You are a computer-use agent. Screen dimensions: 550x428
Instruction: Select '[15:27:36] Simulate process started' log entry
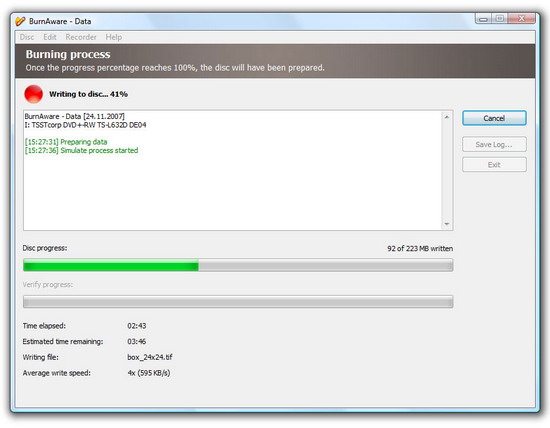(x=81, y=150)
